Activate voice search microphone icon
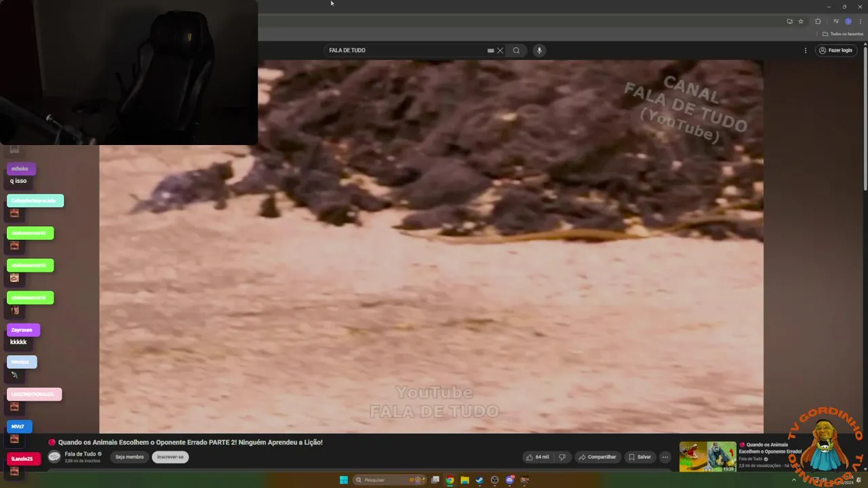The height and width of the screenshot is (488, 868). [x=539, y=50]
